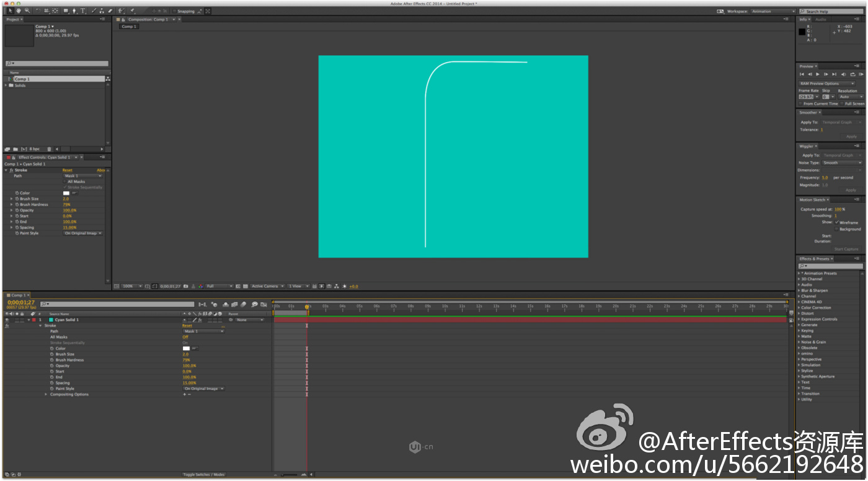
Task: Select the Zoom magnifier tool
Action: coord(27,11)
